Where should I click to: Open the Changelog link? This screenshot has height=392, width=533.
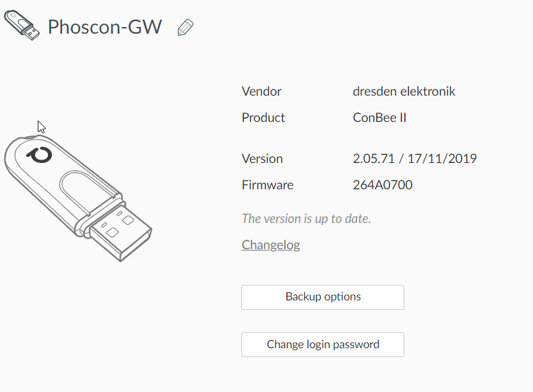point(271,244)
